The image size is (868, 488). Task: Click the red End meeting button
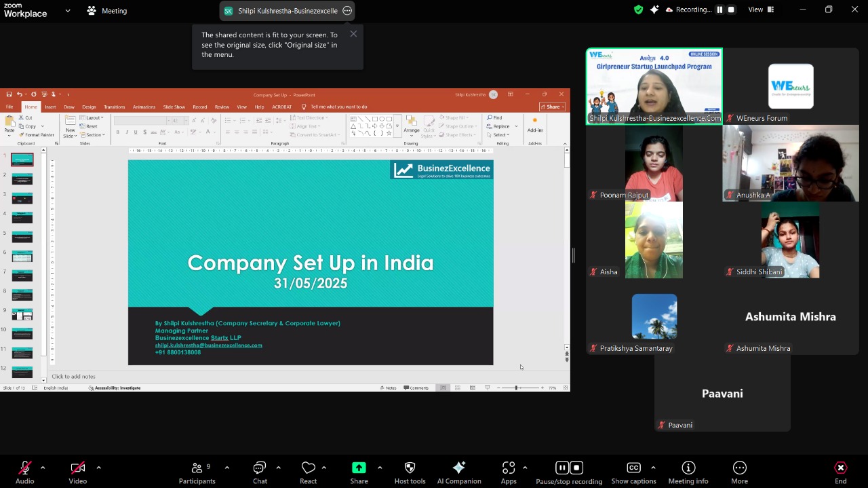pos(840,472)
